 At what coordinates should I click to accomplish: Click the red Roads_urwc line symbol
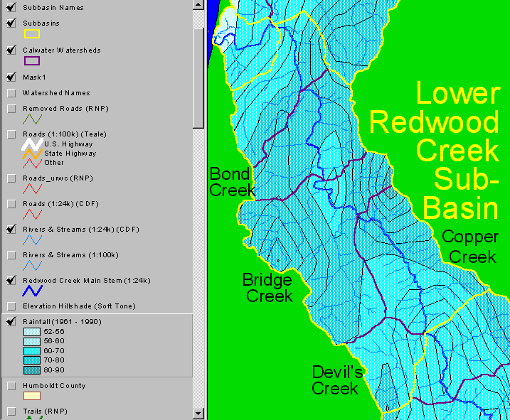pos(32,189)
